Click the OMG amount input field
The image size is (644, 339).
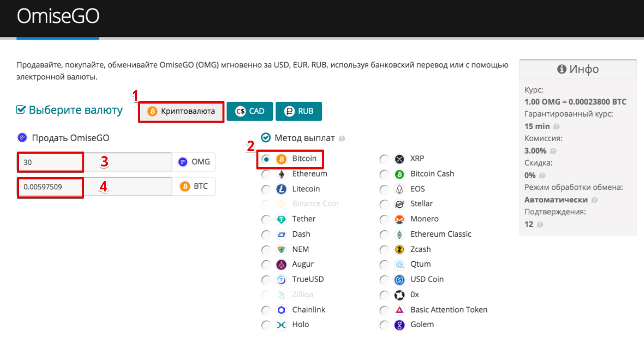[94, 162]
